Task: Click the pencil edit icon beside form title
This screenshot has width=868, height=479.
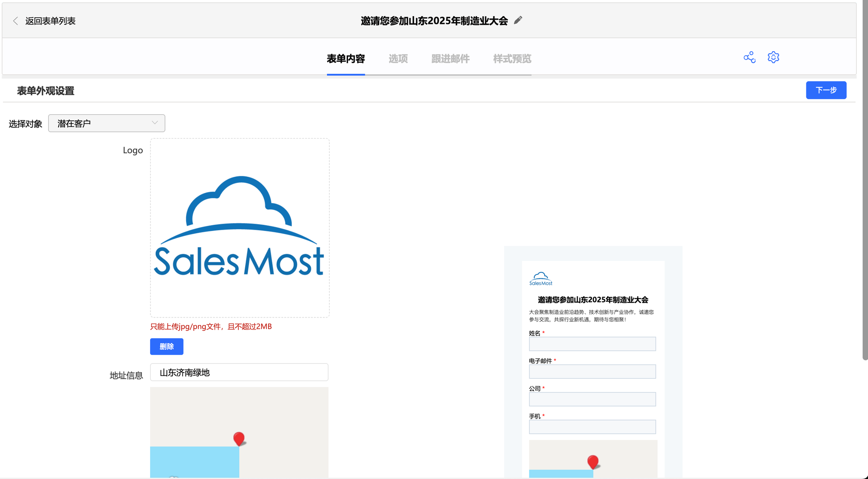Action: tap(518, 20)
